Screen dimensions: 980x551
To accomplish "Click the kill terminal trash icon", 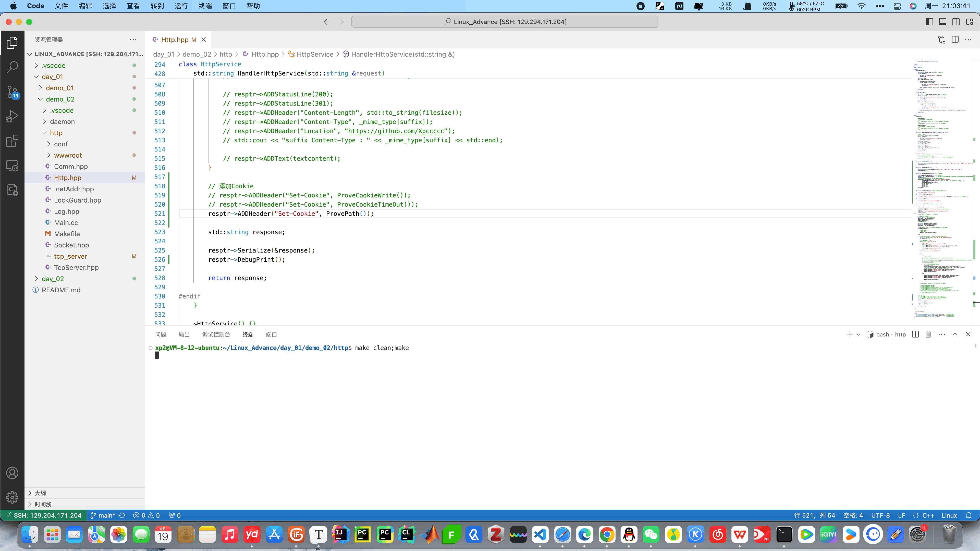I will click(928, 334).
